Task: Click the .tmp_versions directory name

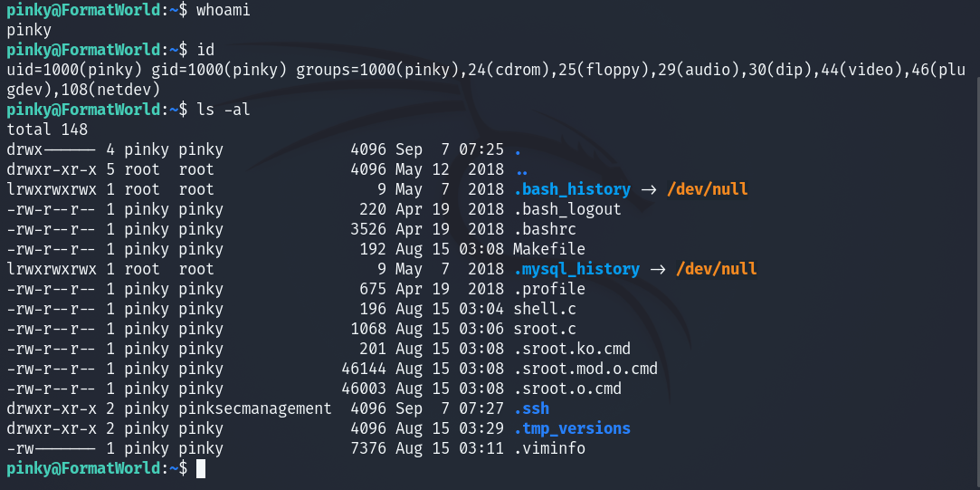Action: pos(571,428)
